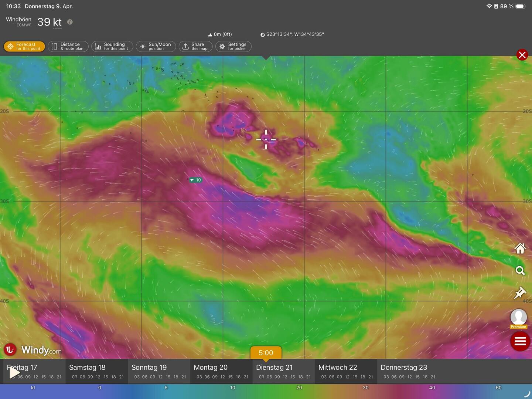The width and height of the screenshot is (532, 399).
Task: Open Forecast for this point
Action: coord(24,47)
